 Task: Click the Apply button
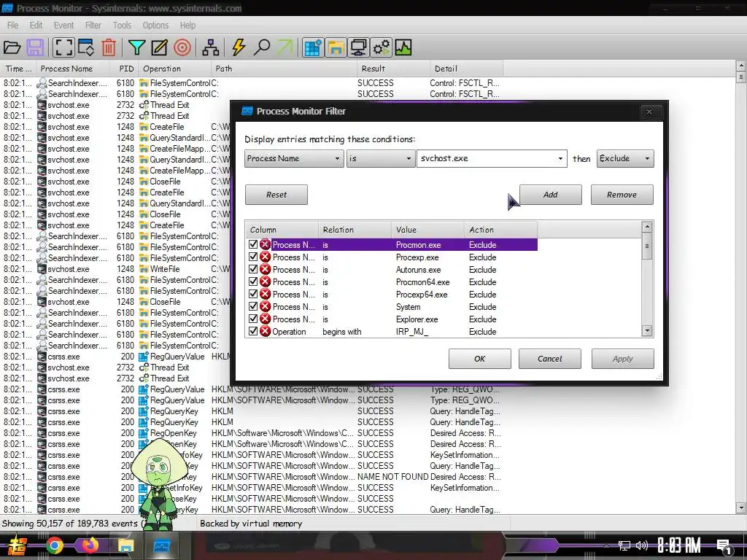[623, 359]
